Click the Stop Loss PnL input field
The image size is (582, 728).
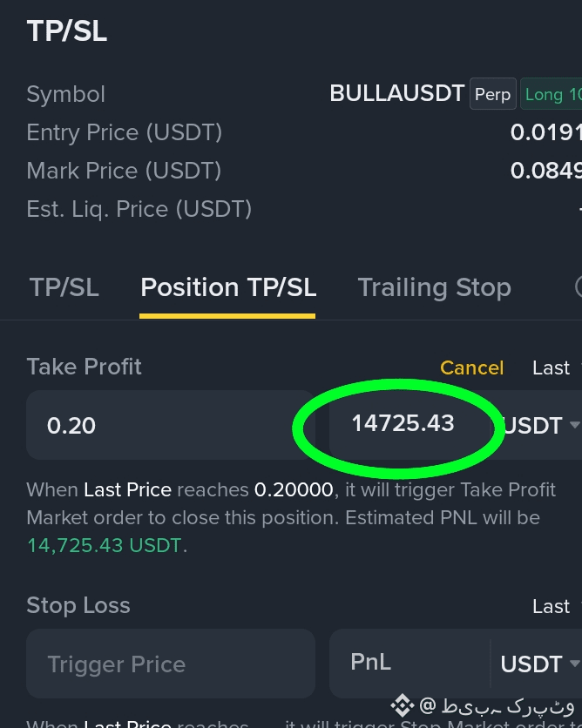tap(409, 663)
